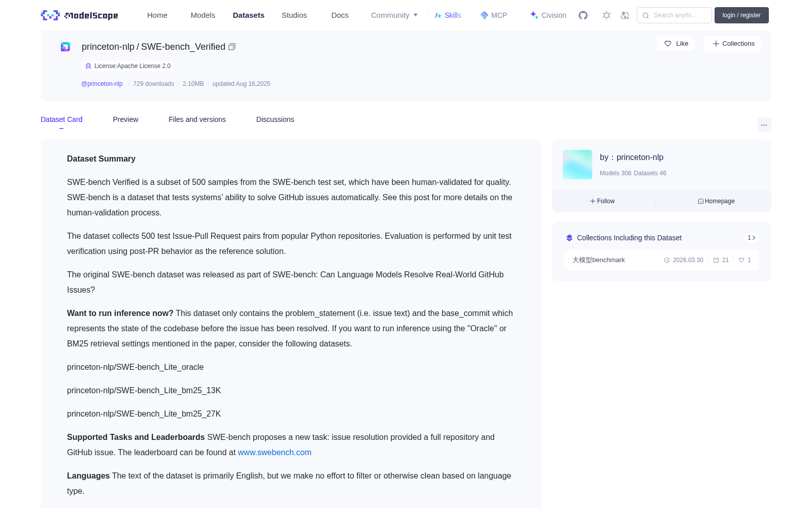Click the License:Apache License 2.0 tag

(127, 66)
